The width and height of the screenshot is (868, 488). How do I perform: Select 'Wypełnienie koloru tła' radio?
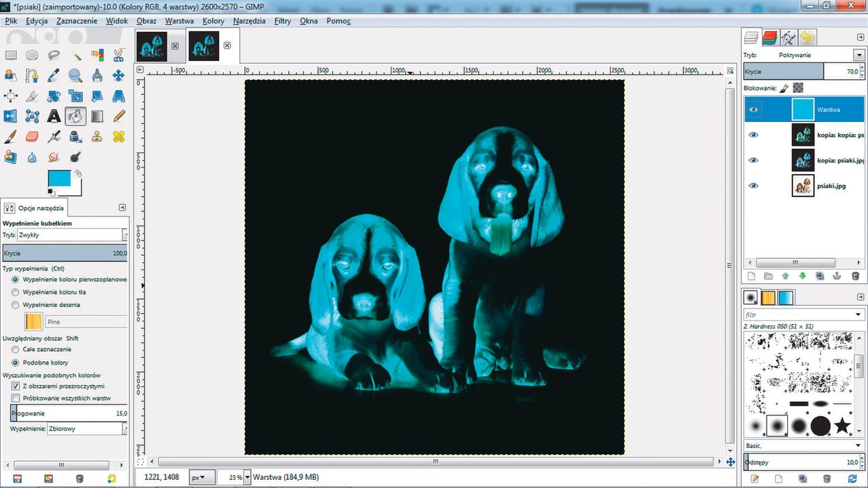tap(15, 292)
